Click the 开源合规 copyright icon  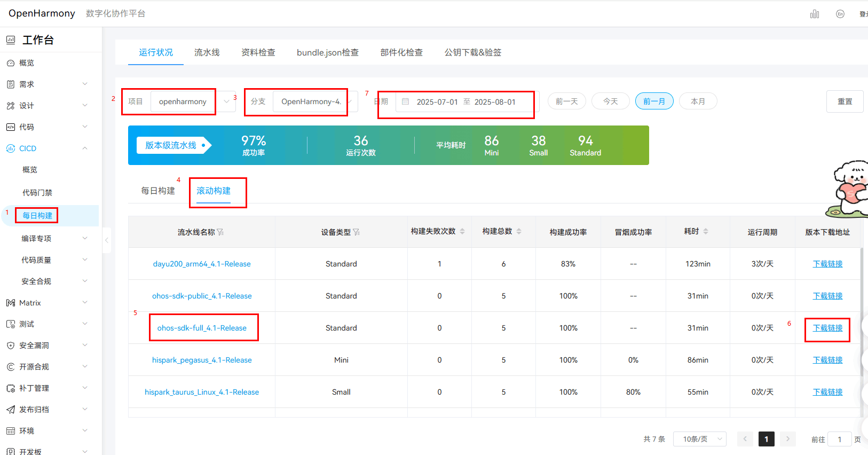[x=11, y=367]
